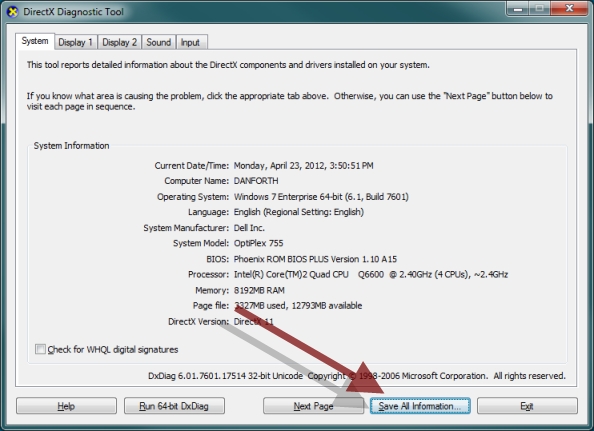Image resolution: width=594 pixels, height=431 pixels.
Task: Open the Display 2 tab
Action: pos(119,42)
